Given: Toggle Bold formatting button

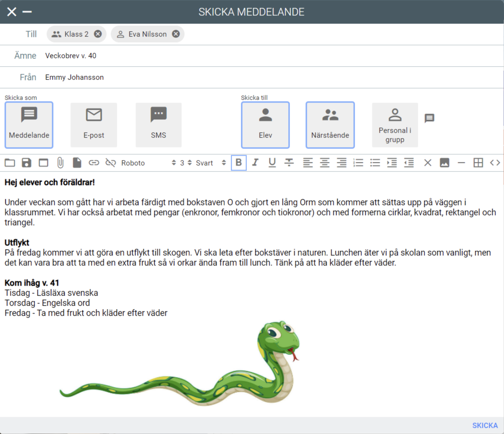Looking at the screenshot, I should [239, 163].
